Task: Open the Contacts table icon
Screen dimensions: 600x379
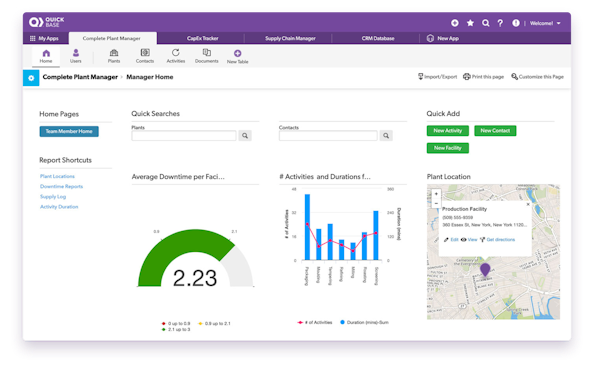Action: click(x=145, y=52)
